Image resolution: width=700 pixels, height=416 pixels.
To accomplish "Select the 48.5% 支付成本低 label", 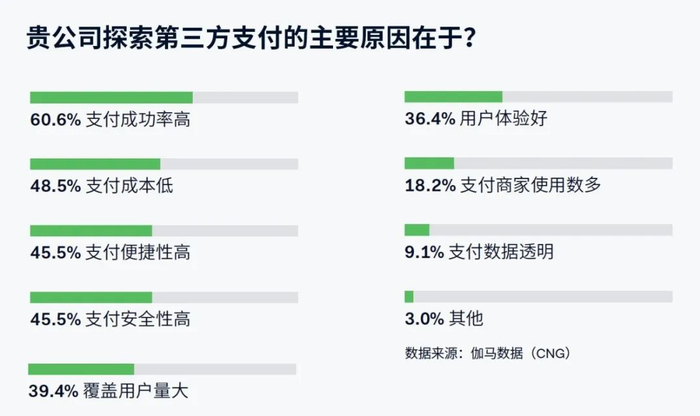I will (102, 186).
